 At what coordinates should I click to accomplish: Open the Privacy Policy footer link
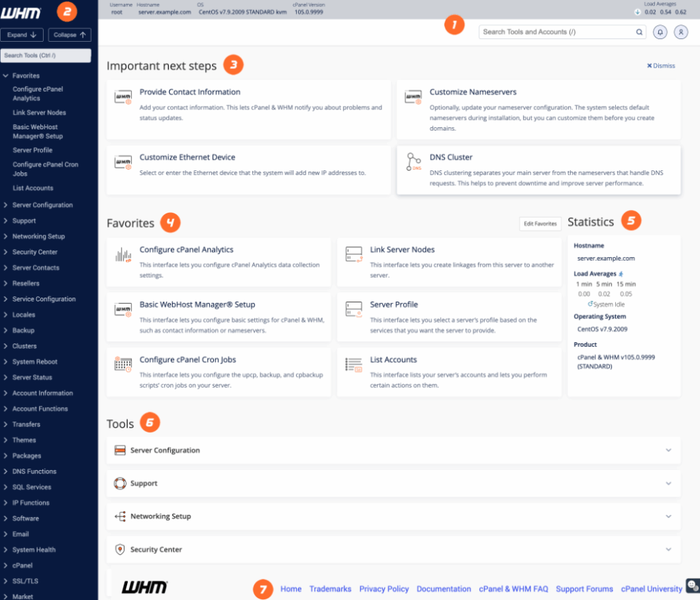pos(384,589)
